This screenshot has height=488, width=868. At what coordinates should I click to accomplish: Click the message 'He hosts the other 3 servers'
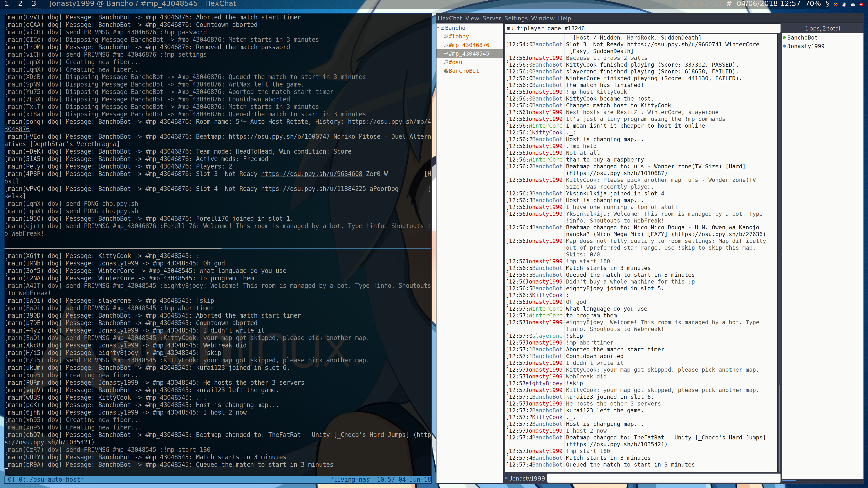tap(613, 404)
